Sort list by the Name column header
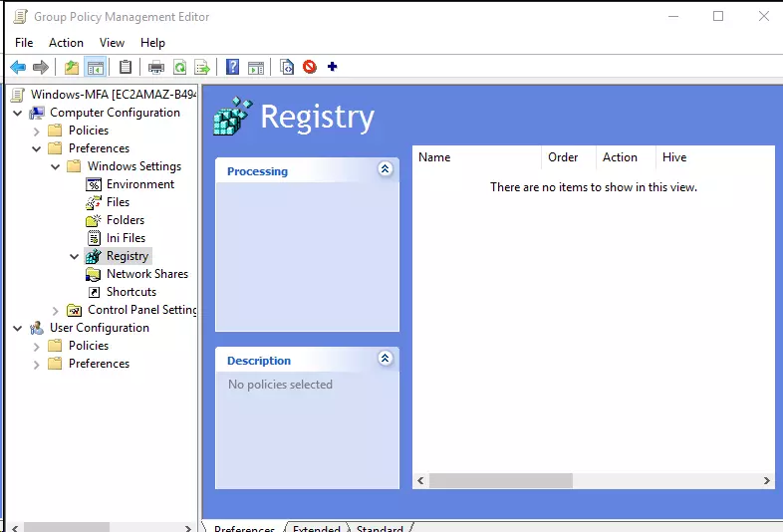 [x=477, y=157]
